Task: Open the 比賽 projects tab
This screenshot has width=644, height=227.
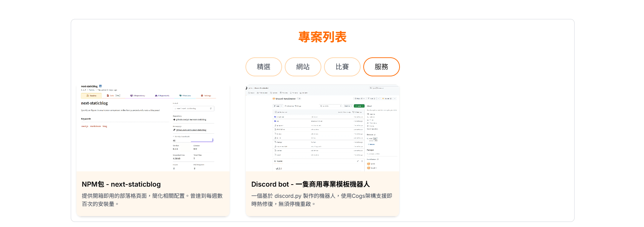Action: [x=342, y=67]
